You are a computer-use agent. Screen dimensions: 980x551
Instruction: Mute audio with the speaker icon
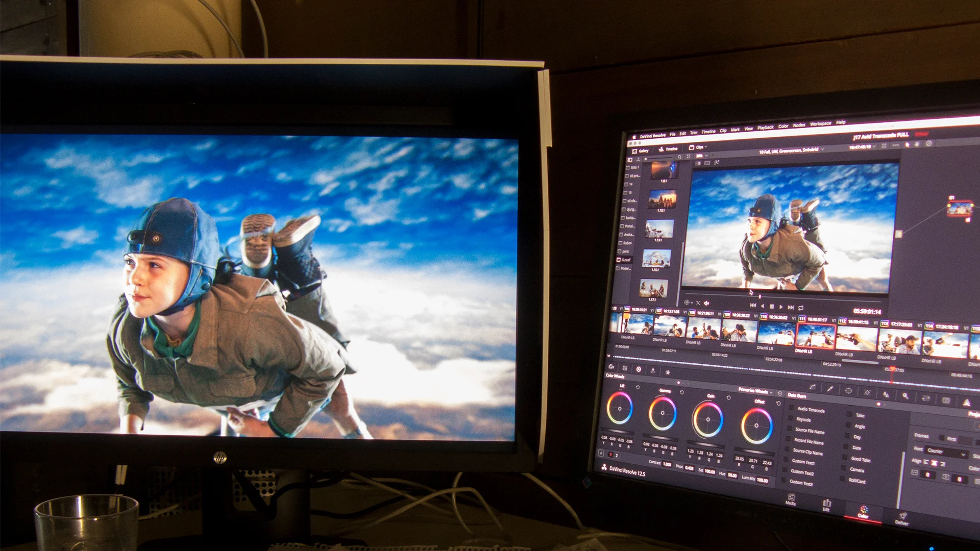coord(706,304)
